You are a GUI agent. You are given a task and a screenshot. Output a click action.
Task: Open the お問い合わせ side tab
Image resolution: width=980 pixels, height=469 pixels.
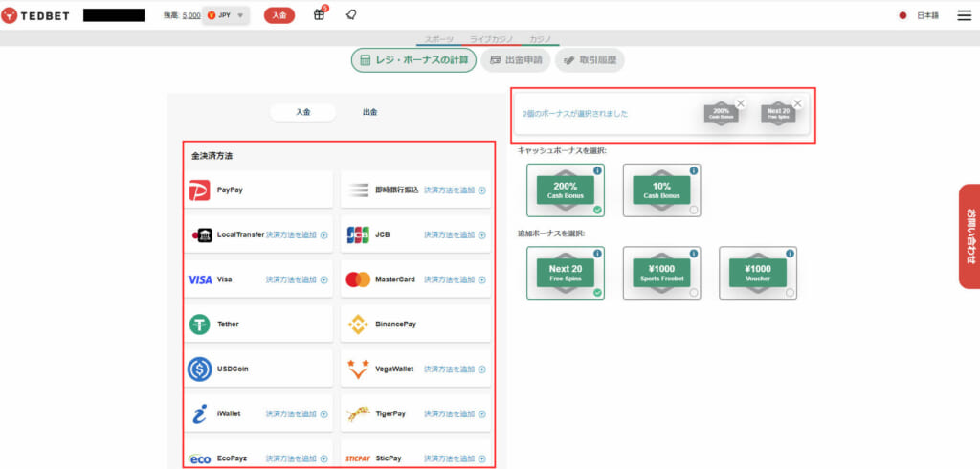pos(969,235)
